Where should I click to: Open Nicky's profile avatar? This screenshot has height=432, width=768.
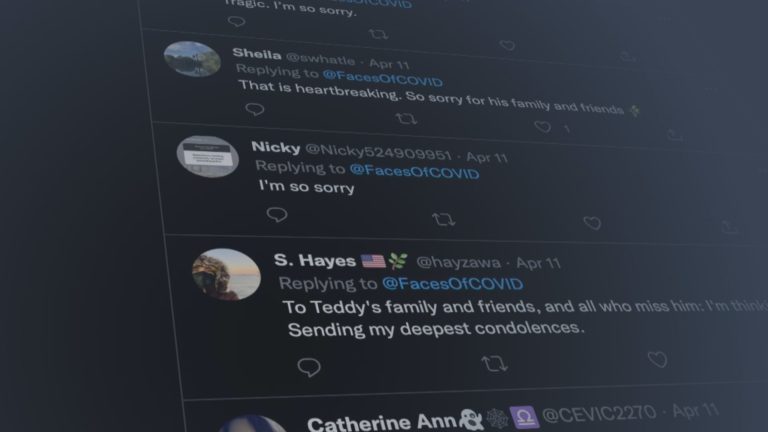point(208,156)
